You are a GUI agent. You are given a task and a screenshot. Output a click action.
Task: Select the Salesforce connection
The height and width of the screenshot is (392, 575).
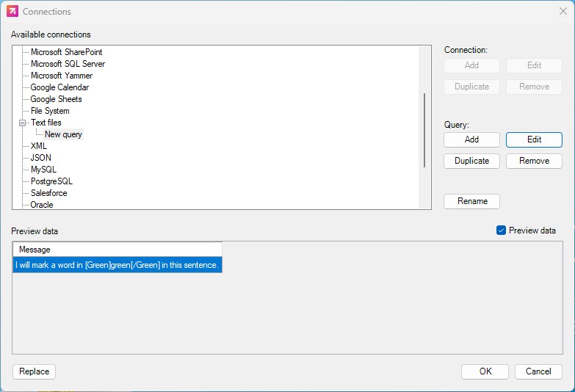tap(48, 193)
